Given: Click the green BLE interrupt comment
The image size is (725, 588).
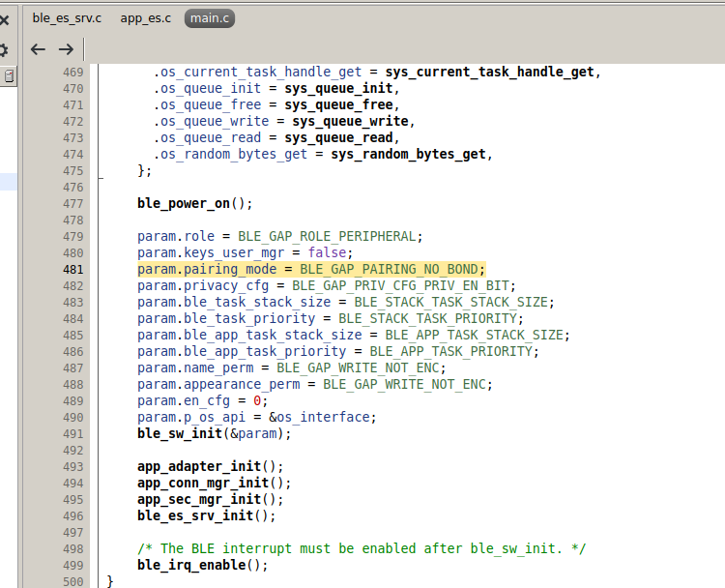Looking at the screenshot, I should 362,548.
